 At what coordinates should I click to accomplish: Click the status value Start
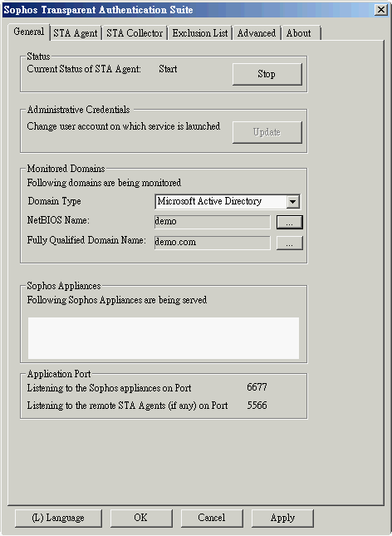click(x=168, y=69)
